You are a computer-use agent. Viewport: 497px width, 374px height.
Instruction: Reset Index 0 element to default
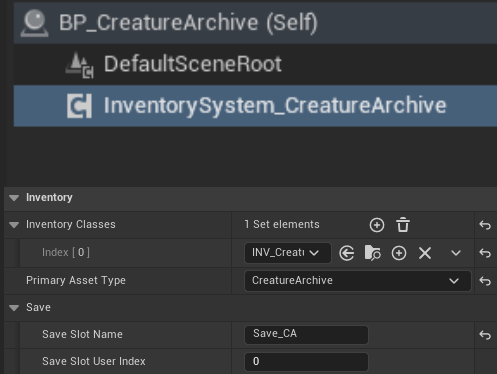(485, 253)
